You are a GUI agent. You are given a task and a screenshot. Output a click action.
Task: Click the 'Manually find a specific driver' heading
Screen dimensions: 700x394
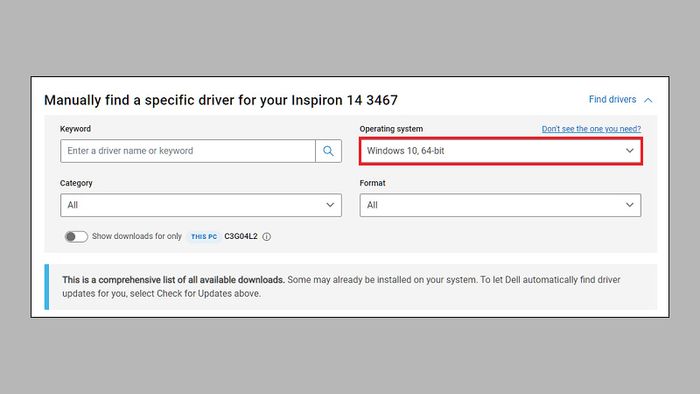[221, 100]
